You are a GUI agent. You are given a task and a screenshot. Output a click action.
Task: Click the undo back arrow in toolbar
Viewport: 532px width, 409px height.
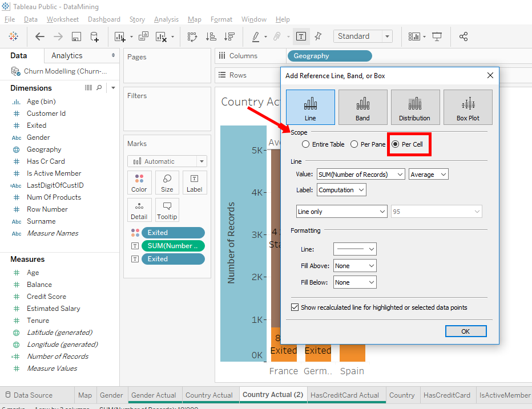click(x=39, y=37)
